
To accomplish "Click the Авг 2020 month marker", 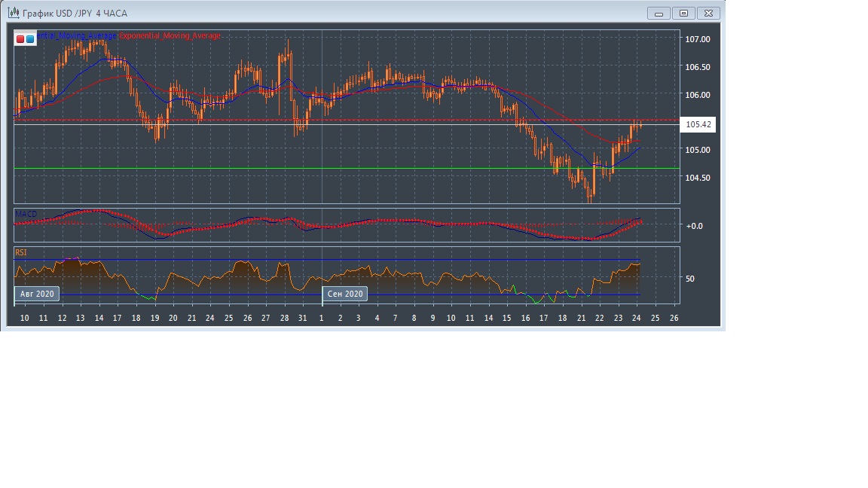I will click(x=37, y=294).
